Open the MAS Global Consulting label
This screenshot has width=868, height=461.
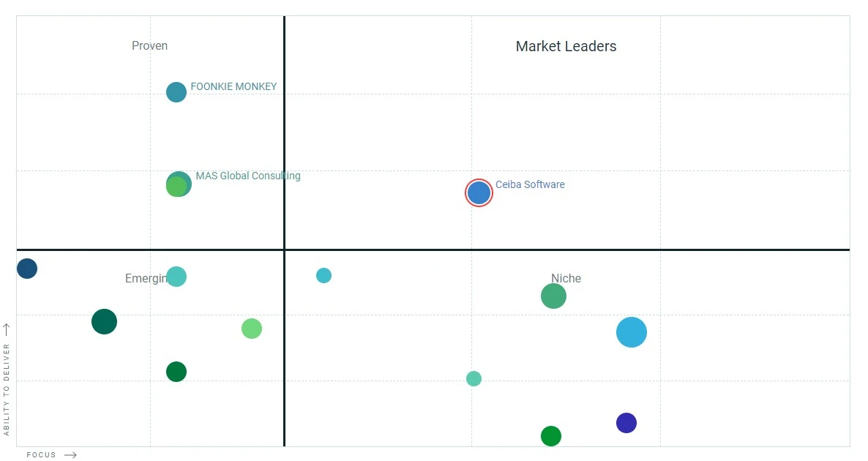point(248,176)
